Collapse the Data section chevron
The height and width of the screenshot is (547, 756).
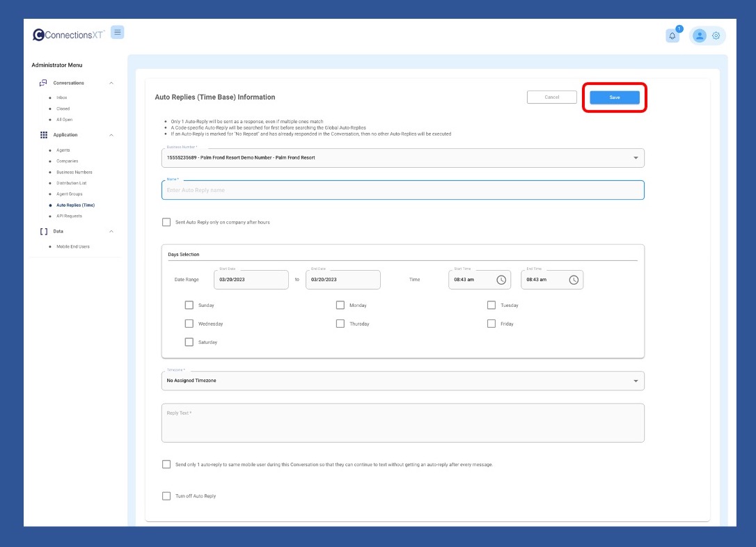[111, 231]
